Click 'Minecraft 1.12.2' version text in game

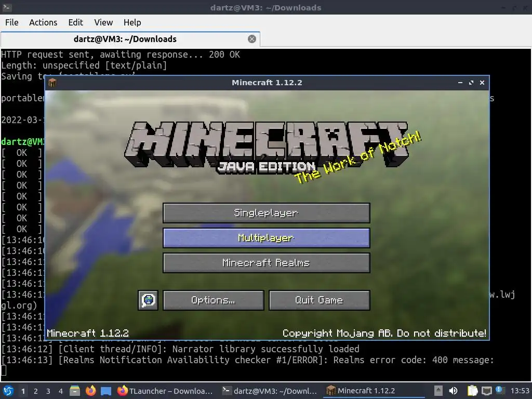point(87,333)
